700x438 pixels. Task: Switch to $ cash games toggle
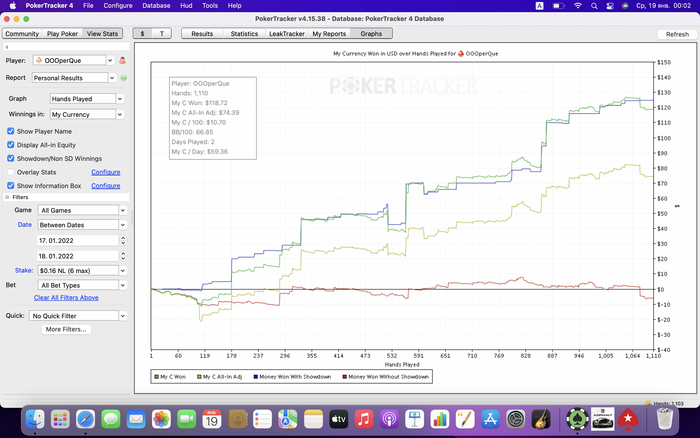(142, 33)
